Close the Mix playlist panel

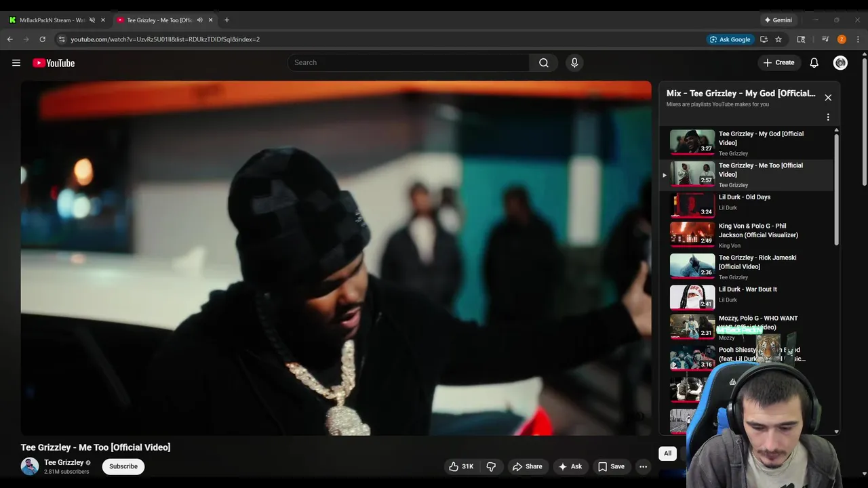coord(828,98)
